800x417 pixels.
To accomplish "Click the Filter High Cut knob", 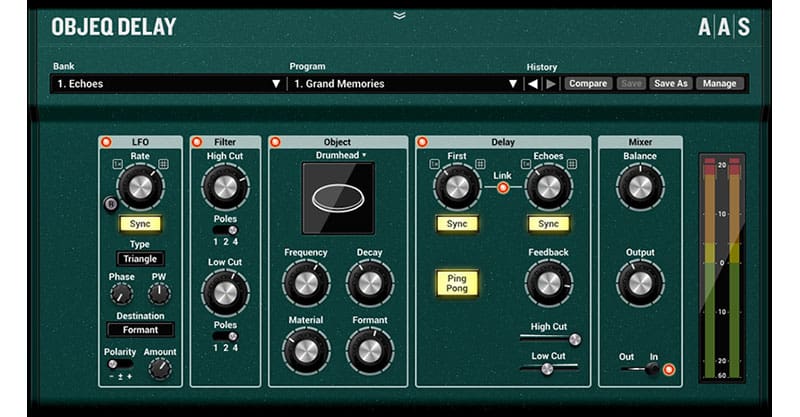I will (225, 187).
